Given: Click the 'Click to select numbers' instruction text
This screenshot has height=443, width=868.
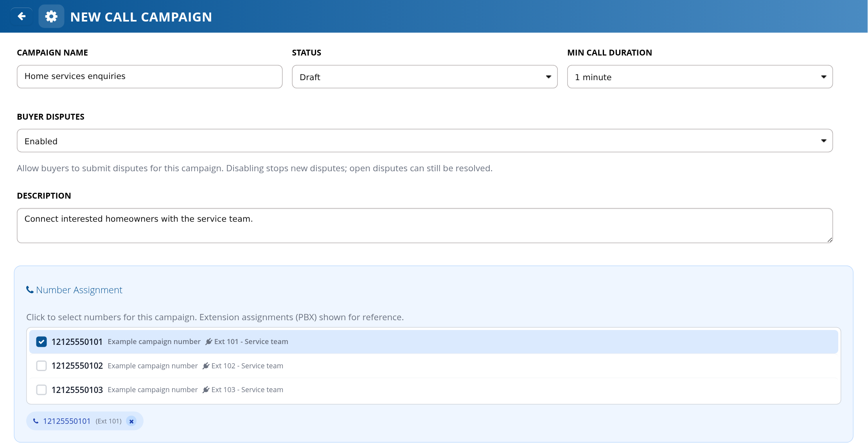Looking at the screenshot, I should pyautogui.click(x=215, y=317).
